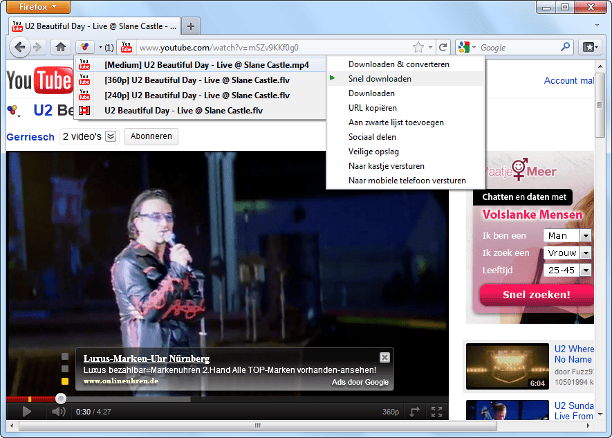Choose the [240p] Slane Castle.flv entry
Image resolution: width=612 pixels, height=438 pixels.
pyautogui.click(x=200, y=95)
